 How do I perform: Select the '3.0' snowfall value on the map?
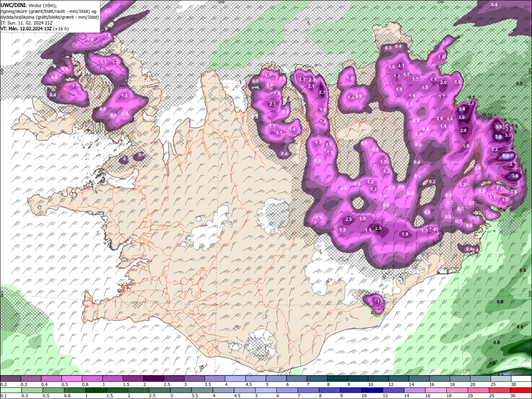coord(461,117)
